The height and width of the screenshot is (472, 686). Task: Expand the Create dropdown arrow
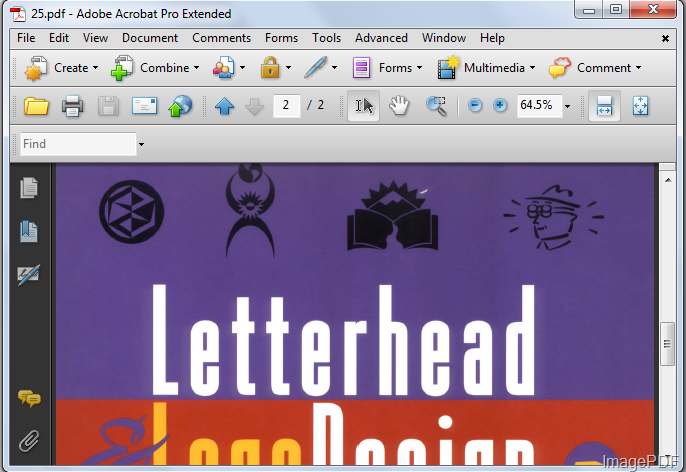[95, 68]
